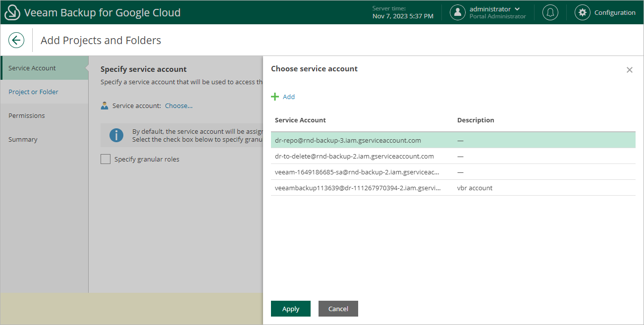Open the notifications bell

tap(550, 13)
